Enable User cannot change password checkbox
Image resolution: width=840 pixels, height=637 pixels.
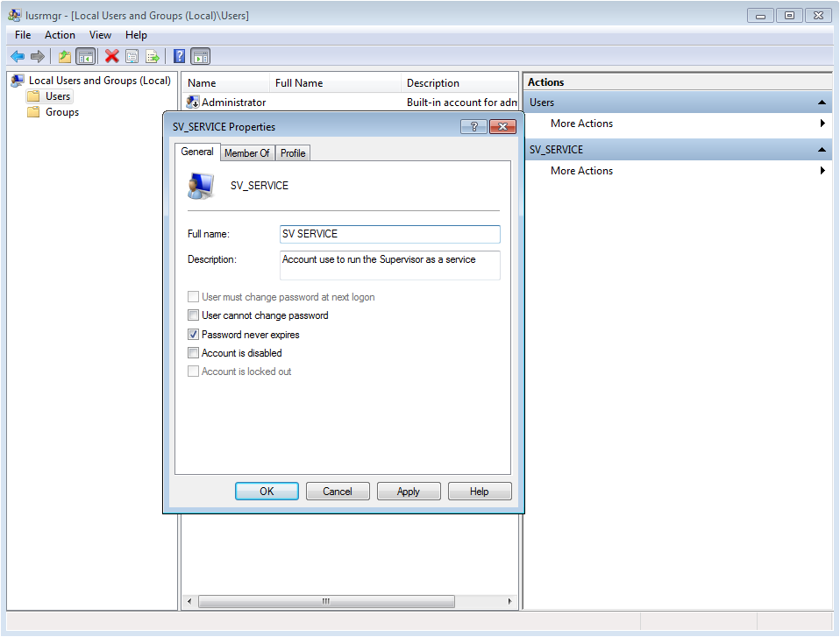[x=194, y=315]
